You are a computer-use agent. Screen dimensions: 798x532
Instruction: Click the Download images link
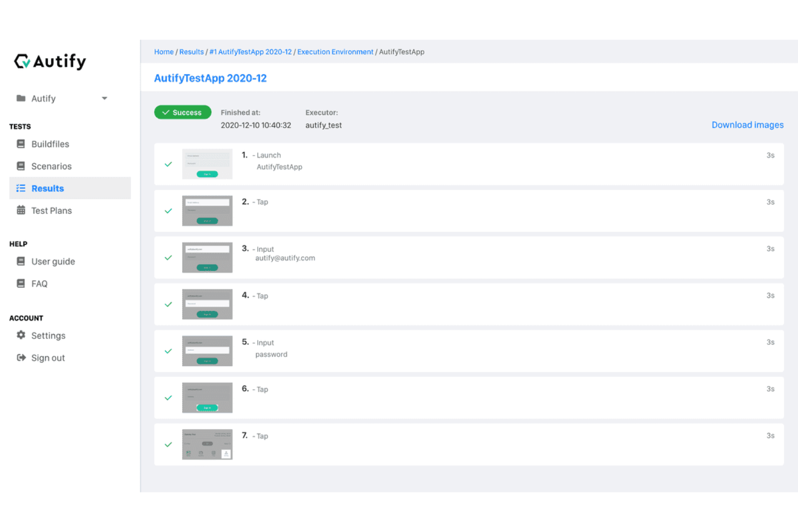point(747,125)
